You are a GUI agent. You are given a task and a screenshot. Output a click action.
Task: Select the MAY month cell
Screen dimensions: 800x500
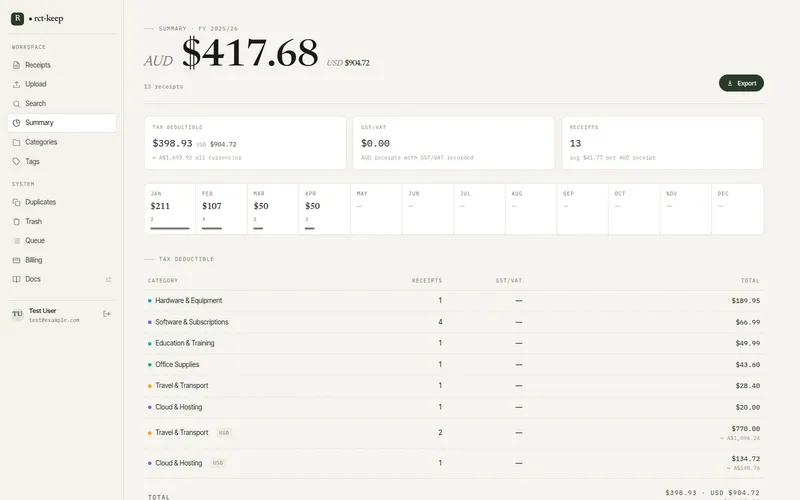pos(377,209)
